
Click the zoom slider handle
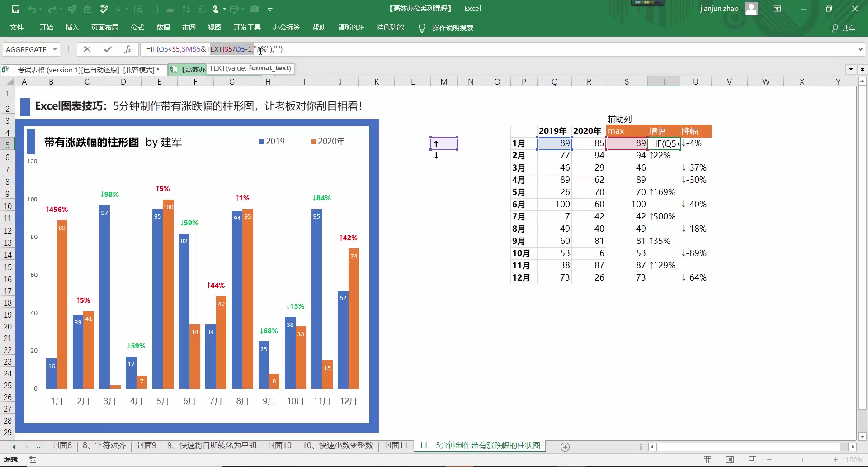802,460
